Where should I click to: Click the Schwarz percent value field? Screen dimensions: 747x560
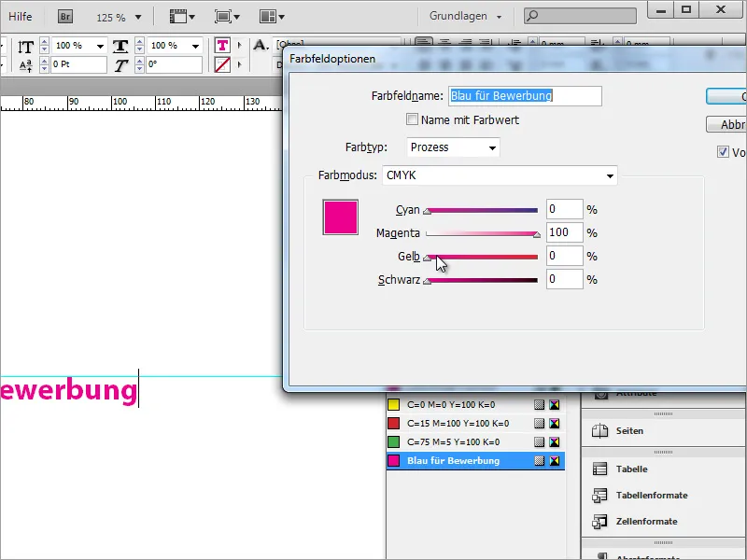[564, 279]
